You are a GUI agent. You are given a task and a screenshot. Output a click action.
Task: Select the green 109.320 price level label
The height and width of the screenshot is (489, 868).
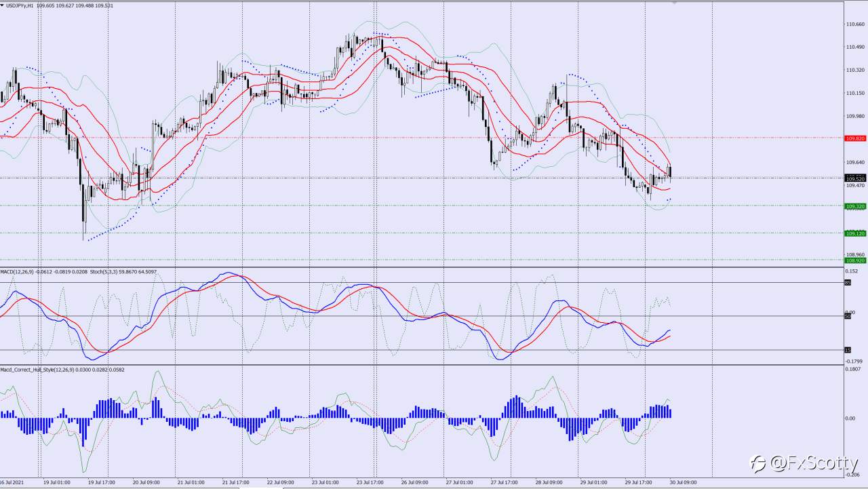855,206
